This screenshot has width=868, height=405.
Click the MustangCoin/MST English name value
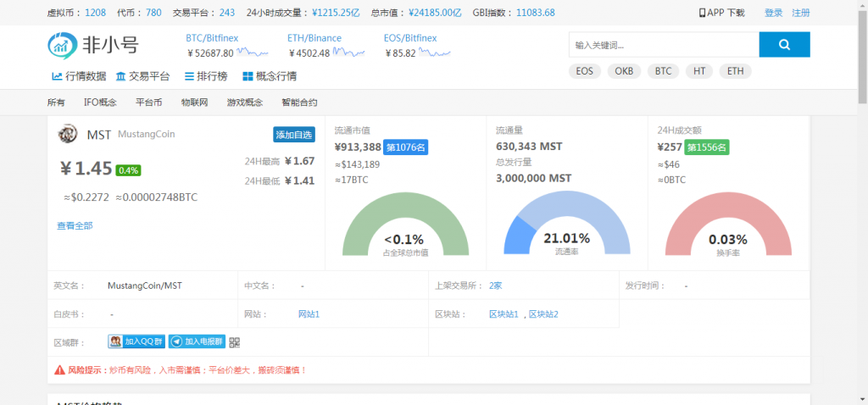pyautogui.click(x=144, y=286)
